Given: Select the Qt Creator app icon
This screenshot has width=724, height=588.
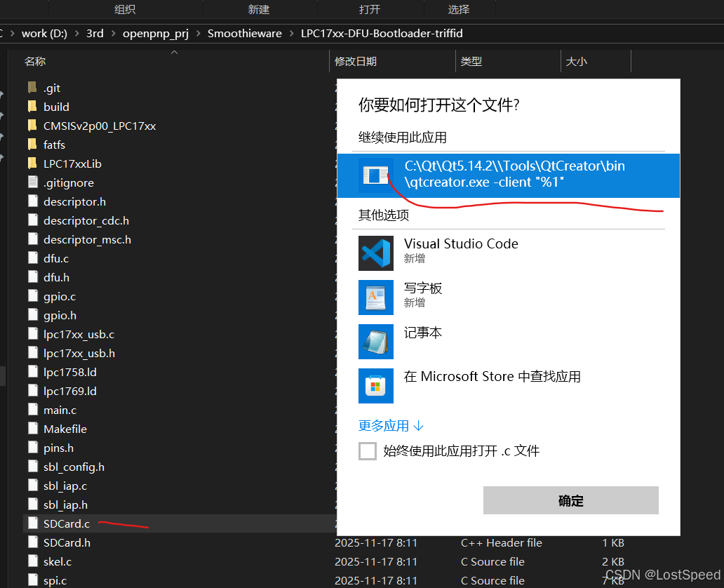Looking at the screenshot, I should click(376, 175).
